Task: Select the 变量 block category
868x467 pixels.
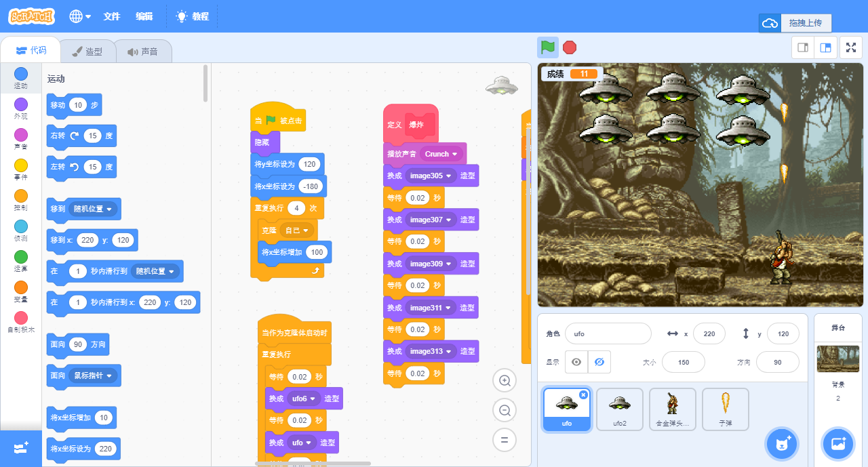Action: pyautogui.click(x=21, y=291)
